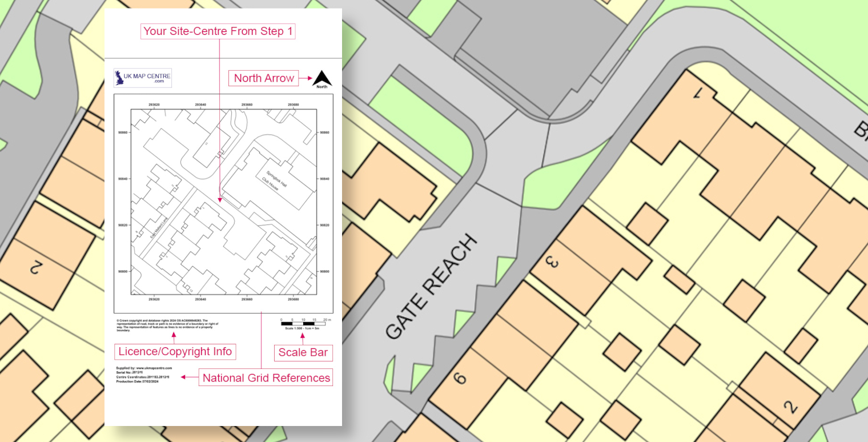Click the 'Licence/Copyright Info' label
868x442 pixels.
click(x=175, y=352)
